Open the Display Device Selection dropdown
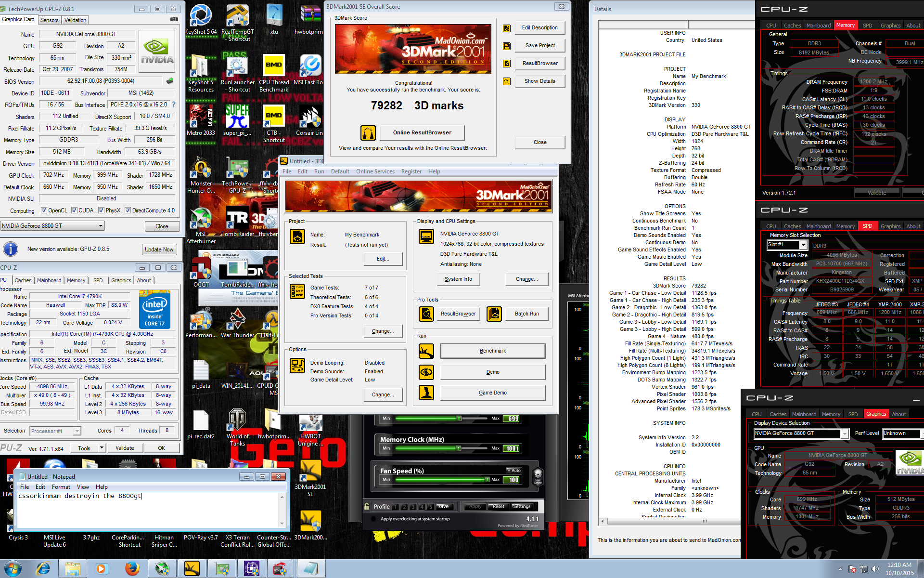924x578 pixels. click(x=844, y=433)
